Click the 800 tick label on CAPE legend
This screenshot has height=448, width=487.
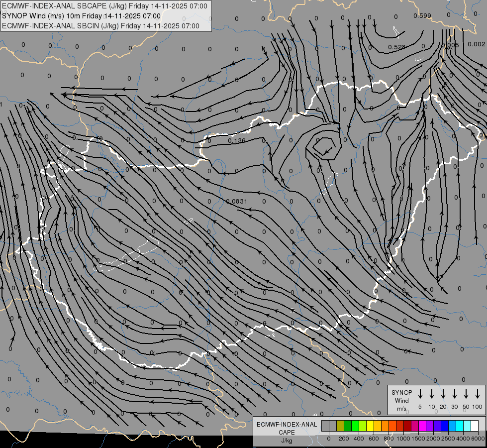389,439
